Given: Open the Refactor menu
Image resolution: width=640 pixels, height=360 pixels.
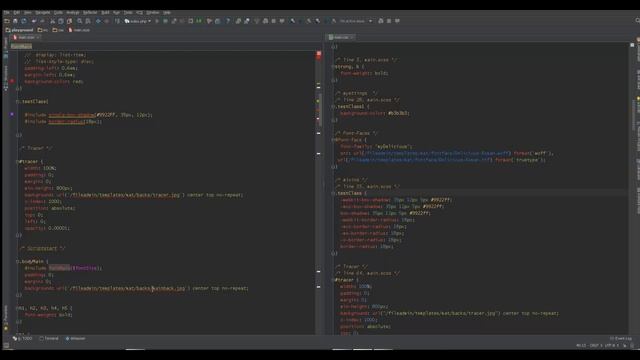Looking at the screenshot, I should [90, 13].
